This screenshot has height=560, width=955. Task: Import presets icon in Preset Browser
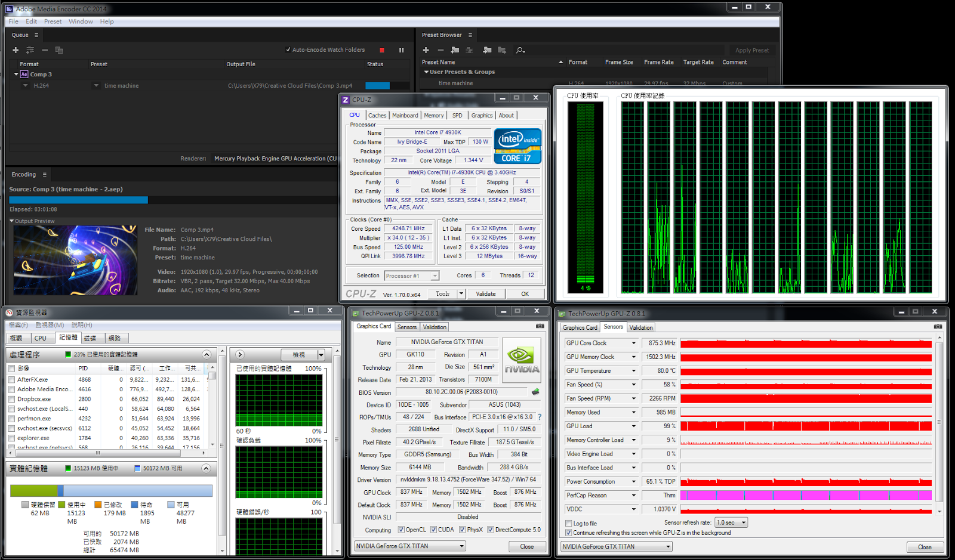pyautogui.click(x=487, y=50)
